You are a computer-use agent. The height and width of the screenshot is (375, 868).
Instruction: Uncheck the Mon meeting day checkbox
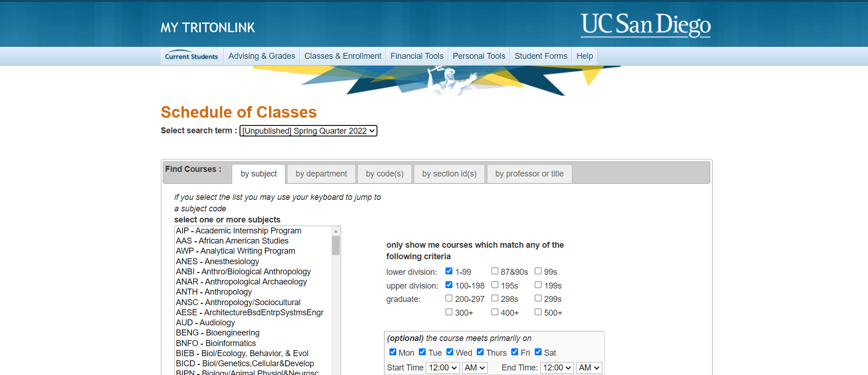click(x=393, y=352)
